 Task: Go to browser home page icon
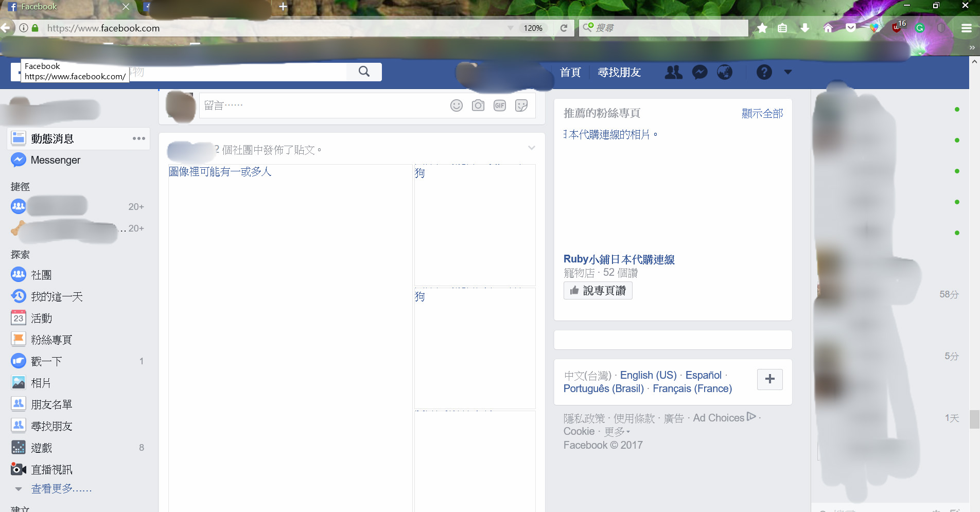828,28
